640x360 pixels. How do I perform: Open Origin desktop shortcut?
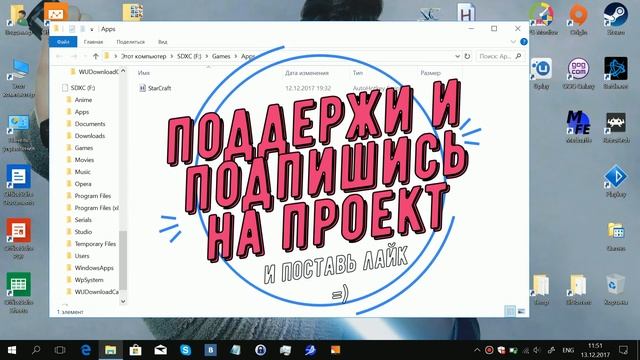578,19
